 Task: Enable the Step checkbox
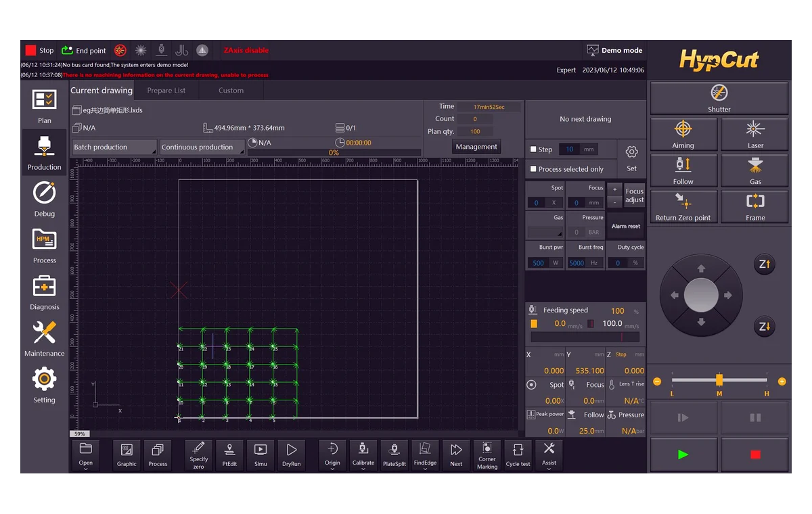pos(533,149)
